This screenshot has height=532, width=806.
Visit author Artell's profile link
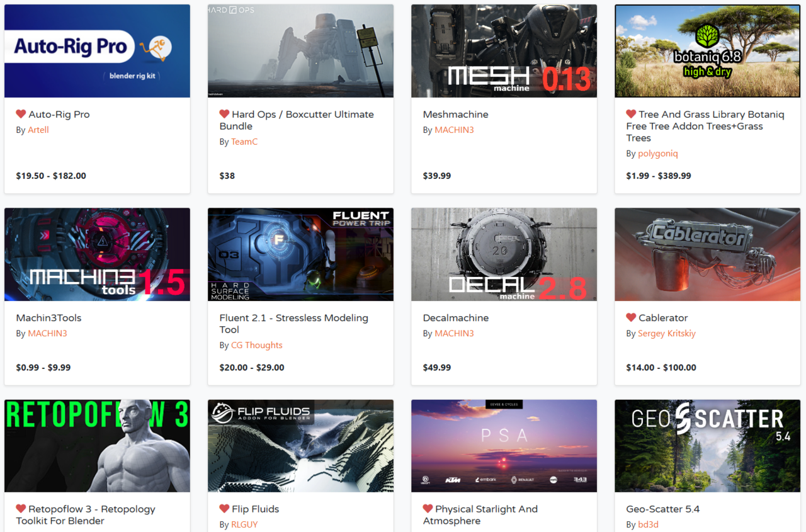38,130
